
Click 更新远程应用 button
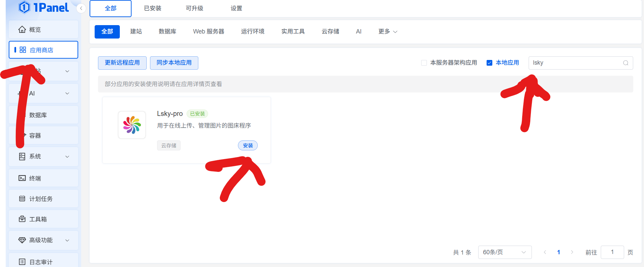(122, 63)
